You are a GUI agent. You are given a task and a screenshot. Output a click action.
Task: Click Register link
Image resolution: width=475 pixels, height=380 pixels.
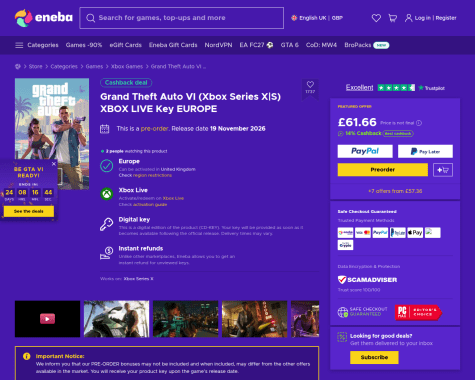[446, 18]
